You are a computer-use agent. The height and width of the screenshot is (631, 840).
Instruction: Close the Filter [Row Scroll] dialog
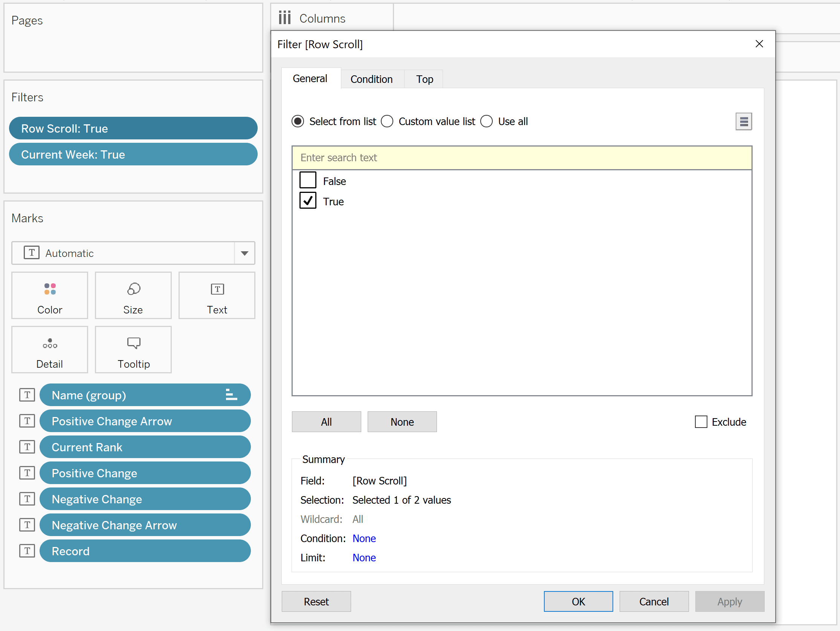759,44
